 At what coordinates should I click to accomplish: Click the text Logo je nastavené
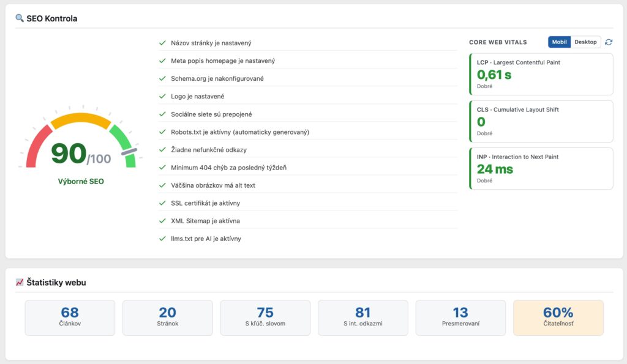pyautogui.click(x=198, y=96)
